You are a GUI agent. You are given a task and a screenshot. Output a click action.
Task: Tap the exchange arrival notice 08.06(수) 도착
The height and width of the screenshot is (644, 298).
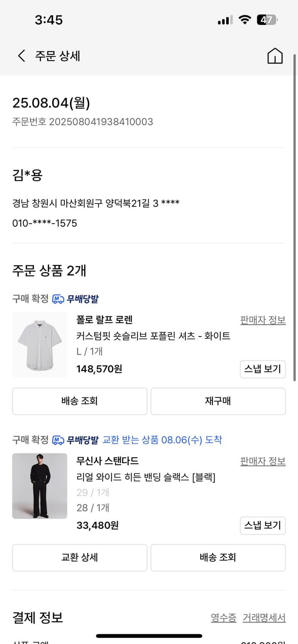pos(162,440)
